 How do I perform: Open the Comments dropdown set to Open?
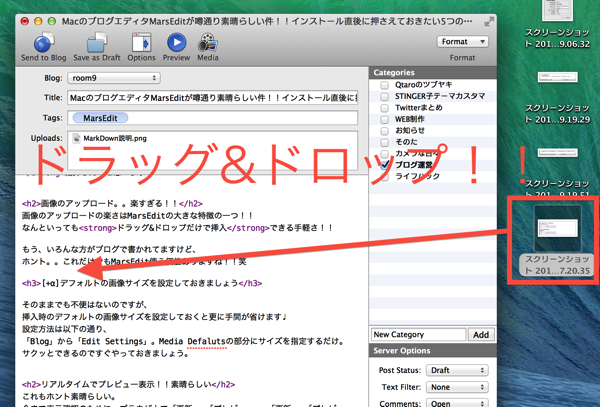coord(457,403)
